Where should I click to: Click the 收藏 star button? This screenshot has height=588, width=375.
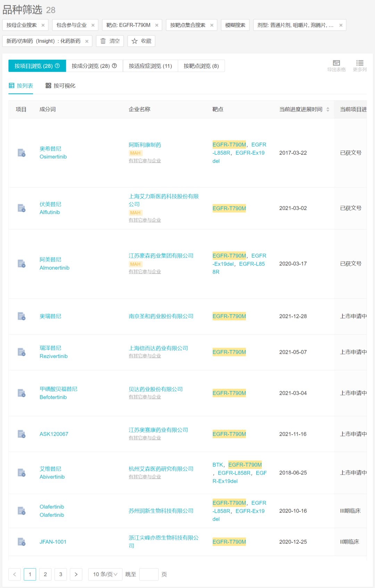click(141, 41)
